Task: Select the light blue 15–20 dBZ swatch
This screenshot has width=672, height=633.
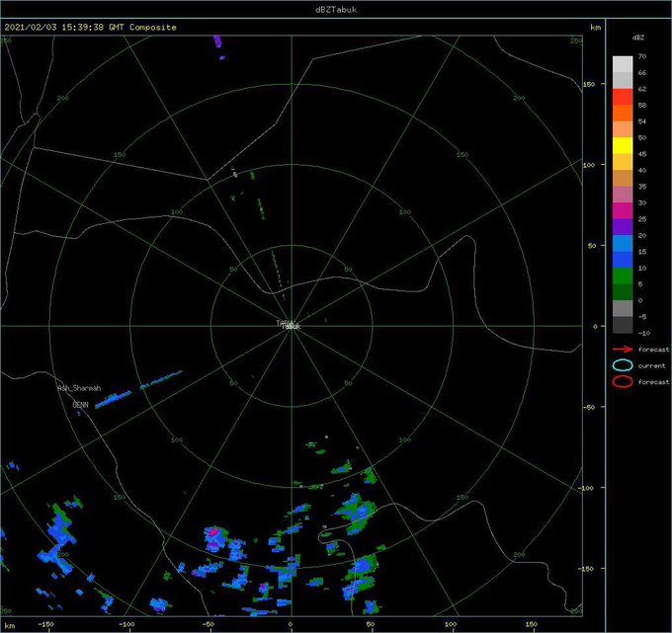Action: (623, 243)
